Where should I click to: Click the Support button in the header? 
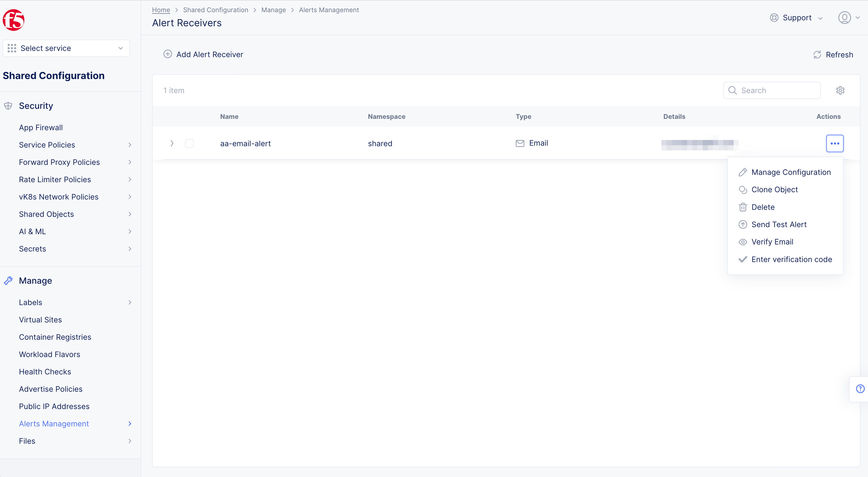coord(797,18)
